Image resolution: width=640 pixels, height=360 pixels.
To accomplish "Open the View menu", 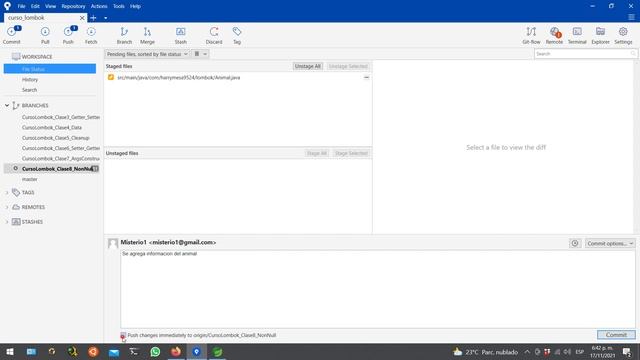I will 50,6.
